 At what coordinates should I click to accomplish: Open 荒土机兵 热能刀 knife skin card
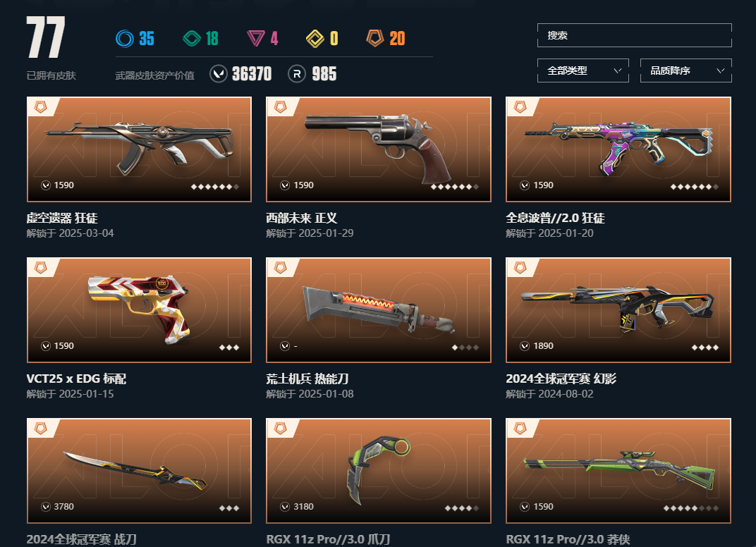pos(379,310)
